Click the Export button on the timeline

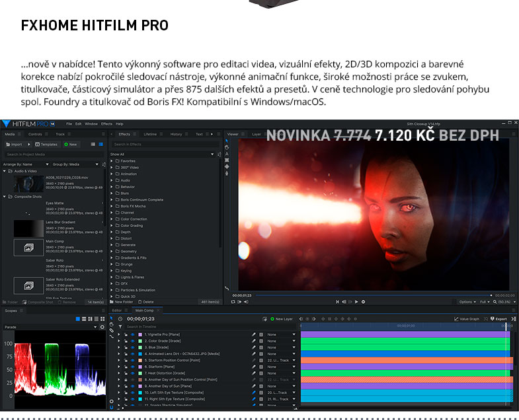pyautogui.click(x=499, y=319)
